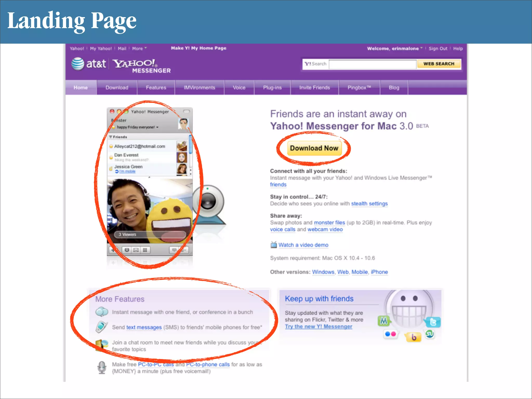
Task: Open the text messages link
Action: click(x=144, y=327)
